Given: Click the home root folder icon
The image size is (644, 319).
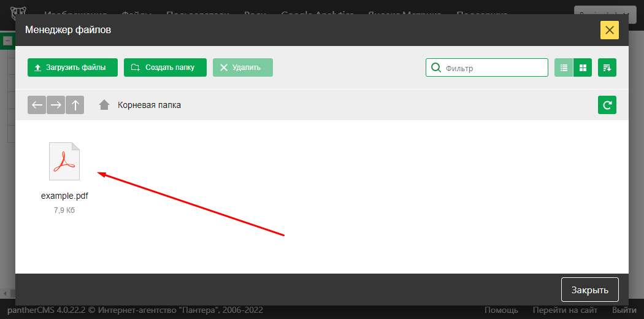Looking at the screenshot, I should coord(104,105).
